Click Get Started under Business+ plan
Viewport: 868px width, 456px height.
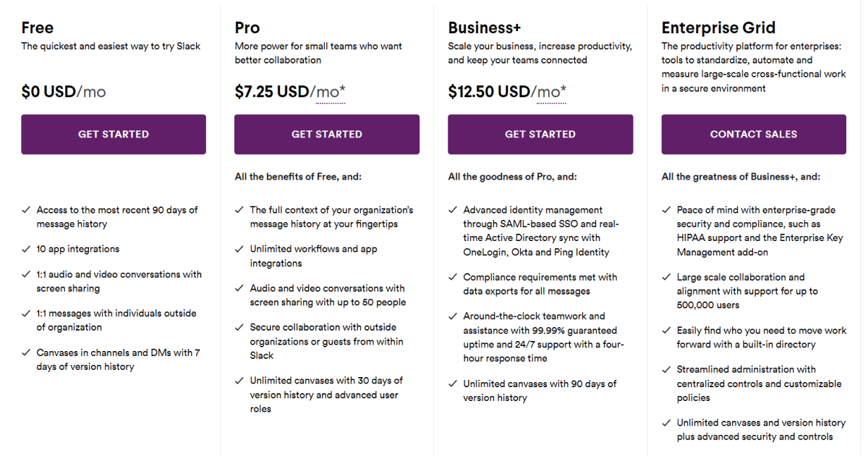[540, 134]
